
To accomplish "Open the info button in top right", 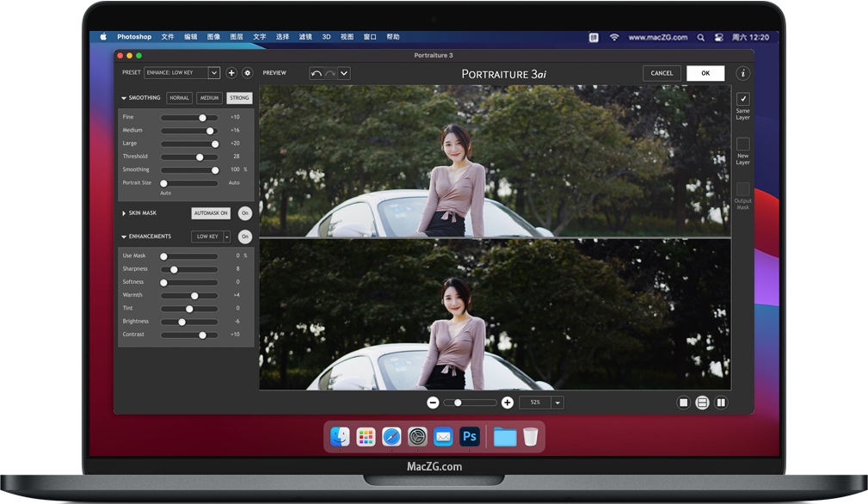I will 742,73.
